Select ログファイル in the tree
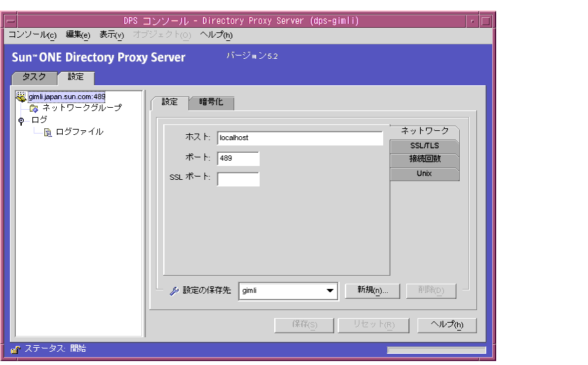 (79, 132)
